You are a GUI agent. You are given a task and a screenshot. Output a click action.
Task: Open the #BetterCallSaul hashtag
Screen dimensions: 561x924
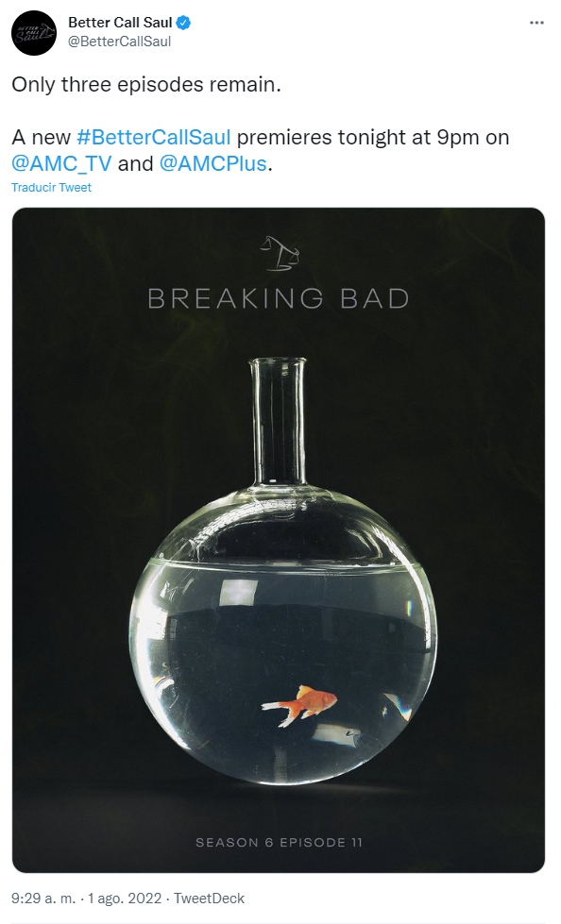(153, 137)
